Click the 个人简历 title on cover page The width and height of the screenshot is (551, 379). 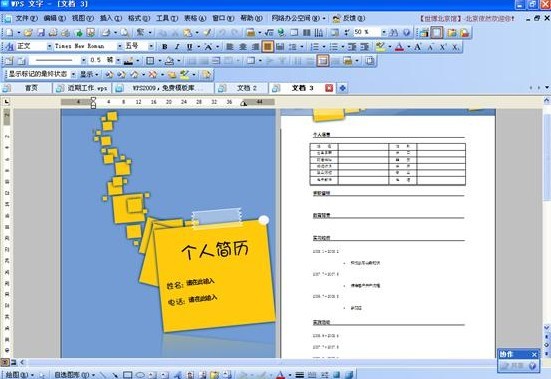click(x=215, y=250)
